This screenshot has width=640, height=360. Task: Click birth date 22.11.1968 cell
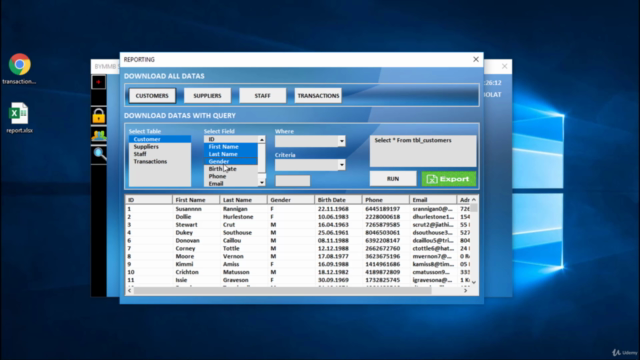coord(333,209)
